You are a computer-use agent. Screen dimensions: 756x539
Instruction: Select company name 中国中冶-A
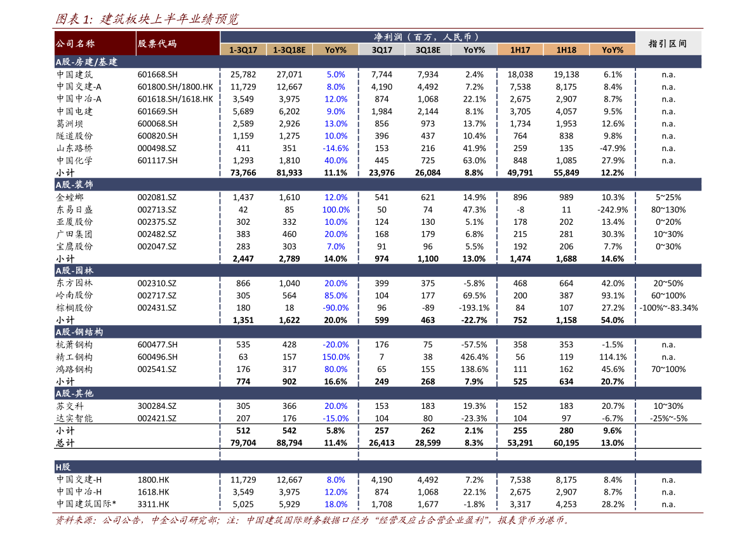click(x=79, y=99)
